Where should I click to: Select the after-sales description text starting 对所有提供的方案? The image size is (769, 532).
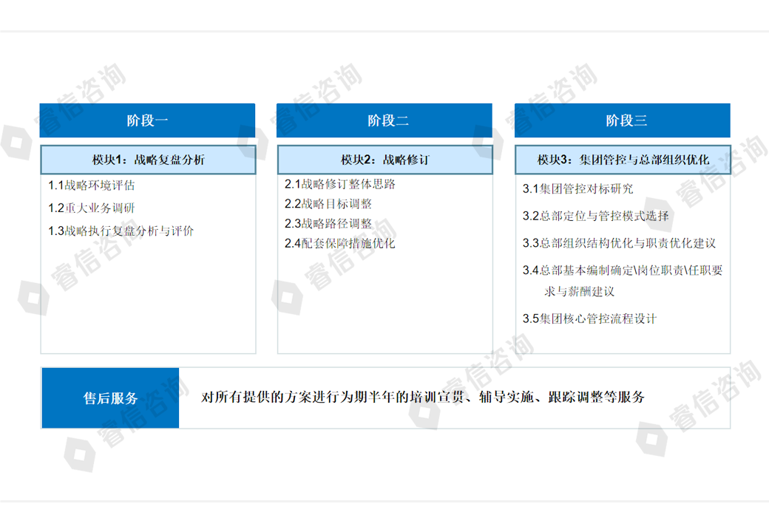click(423, 398)
